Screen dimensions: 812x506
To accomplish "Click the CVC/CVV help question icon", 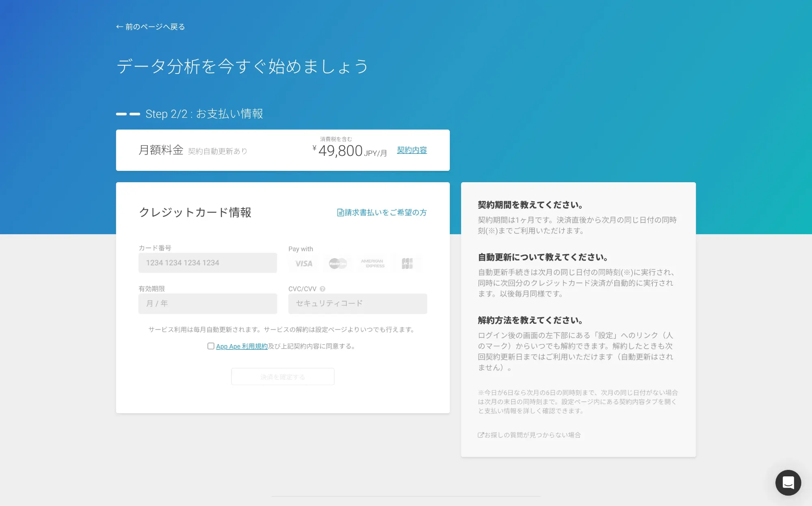I will click(x=322, y=289).
